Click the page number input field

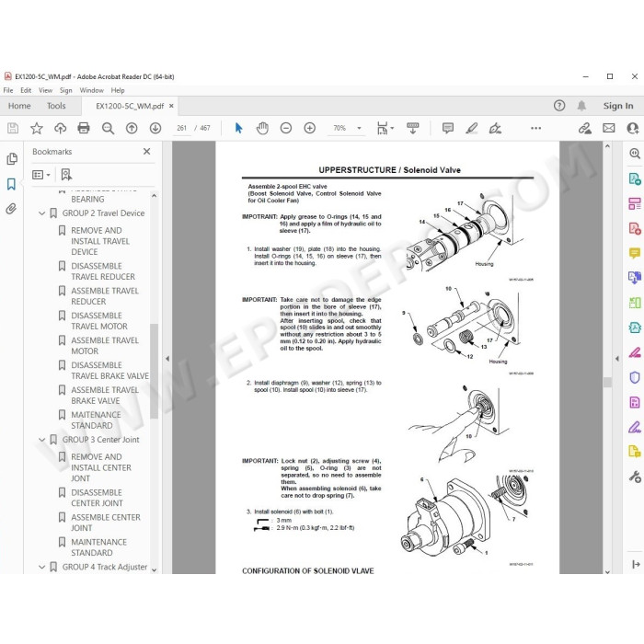point(181,129)
